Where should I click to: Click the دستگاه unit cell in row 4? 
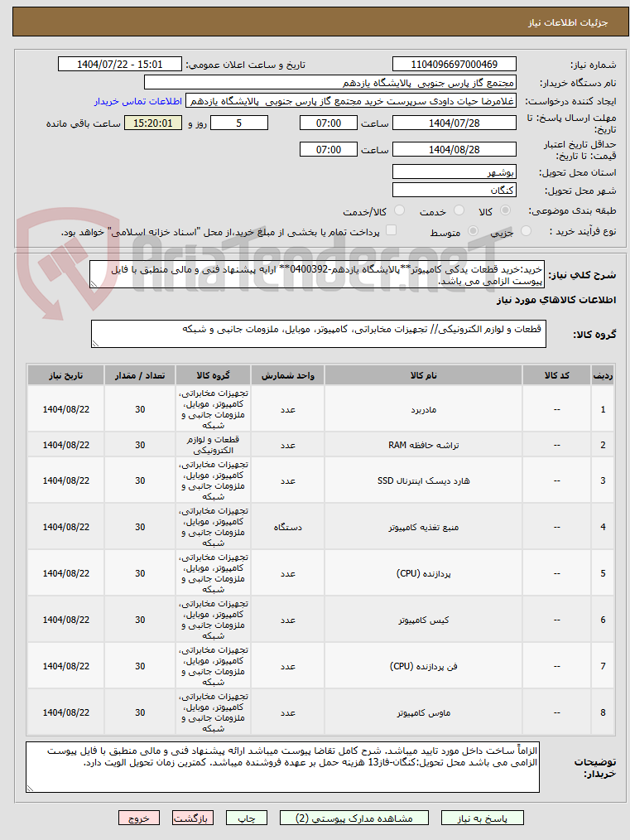[288, 527]
